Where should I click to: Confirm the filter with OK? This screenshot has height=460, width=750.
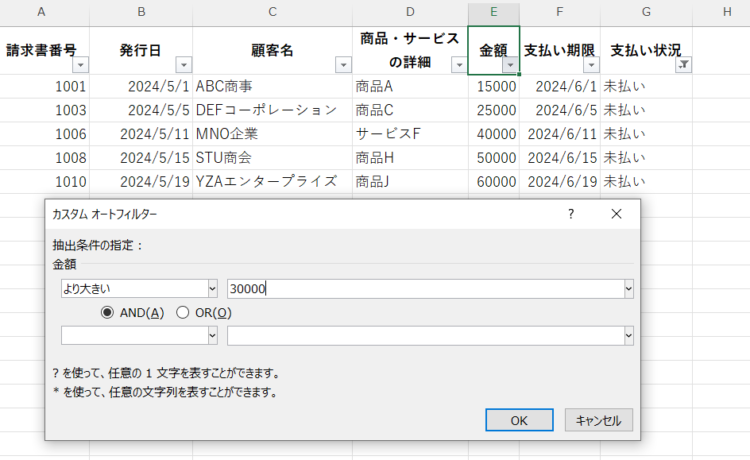pyautogui.click(x=519, y=420)
